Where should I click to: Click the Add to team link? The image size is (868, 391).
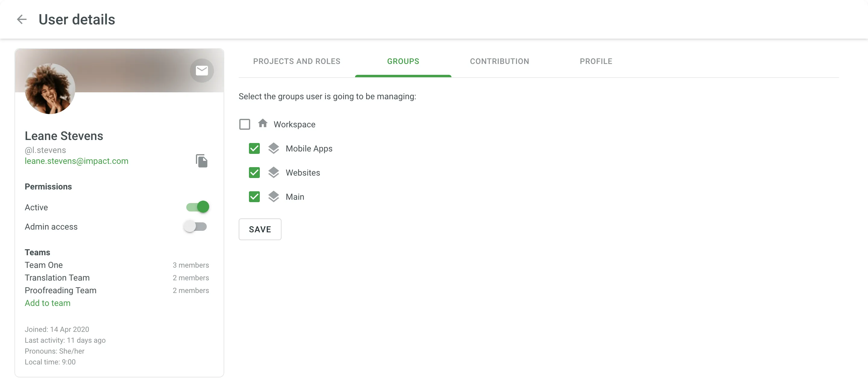pyautogui.click(x=48, y=303)
